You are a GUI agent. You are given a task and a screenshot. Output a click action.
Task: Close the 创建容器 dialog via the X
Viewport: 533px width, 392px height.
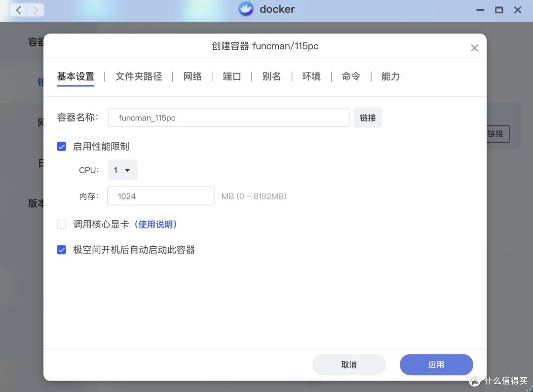point(474,48)
